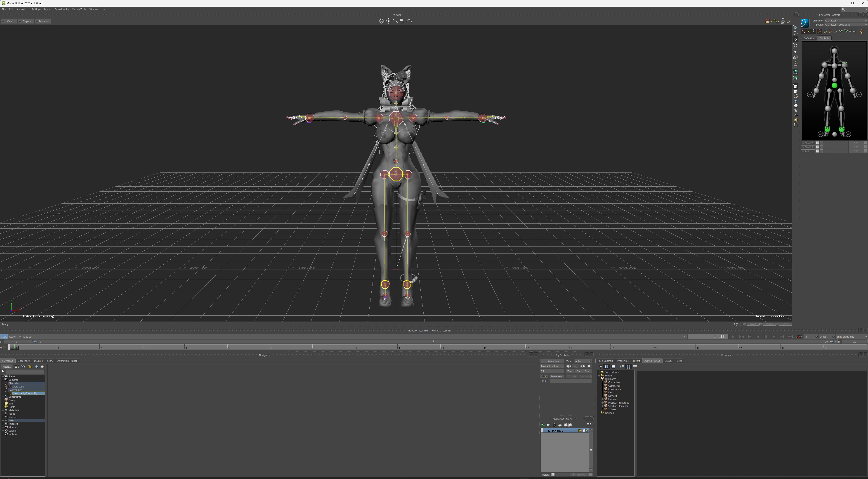Select the hips effector in character figure
The width and height of the screenshot is (868, 479).
point(834,86)
